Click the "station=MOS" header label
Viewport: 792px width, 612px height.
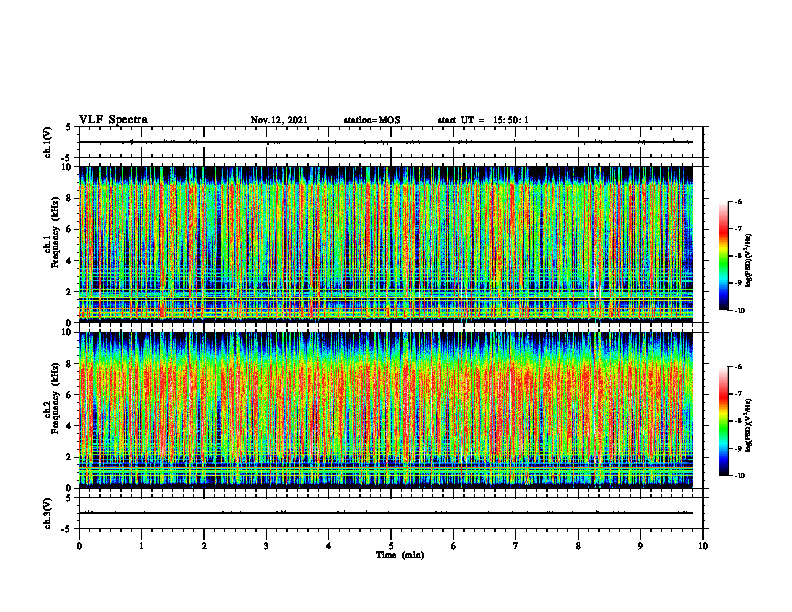(372, 120)
